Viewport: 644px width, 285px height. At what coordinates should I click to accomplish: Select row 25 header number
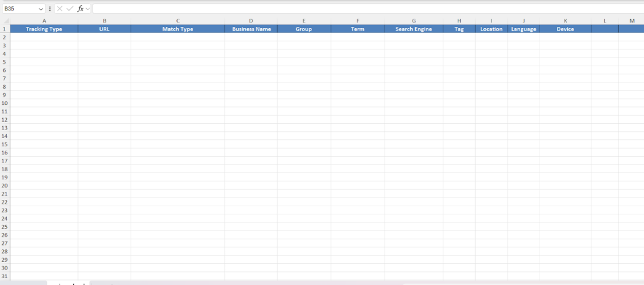(x=5, y=227)
